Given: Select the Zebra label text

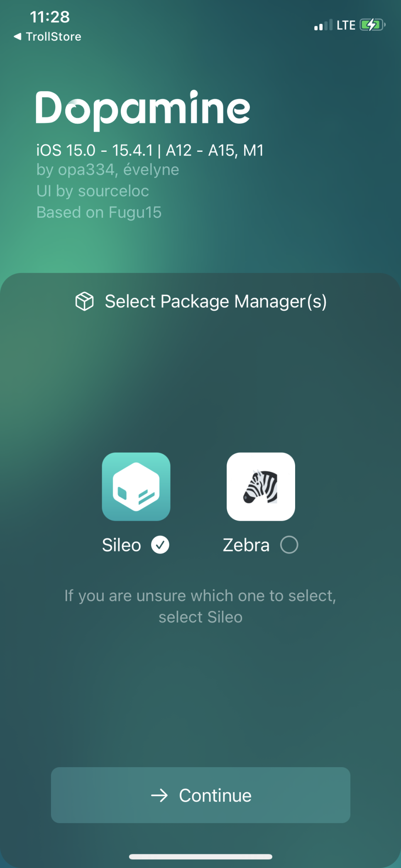Looking at the screenshot, I should click(x=246, y=545).
